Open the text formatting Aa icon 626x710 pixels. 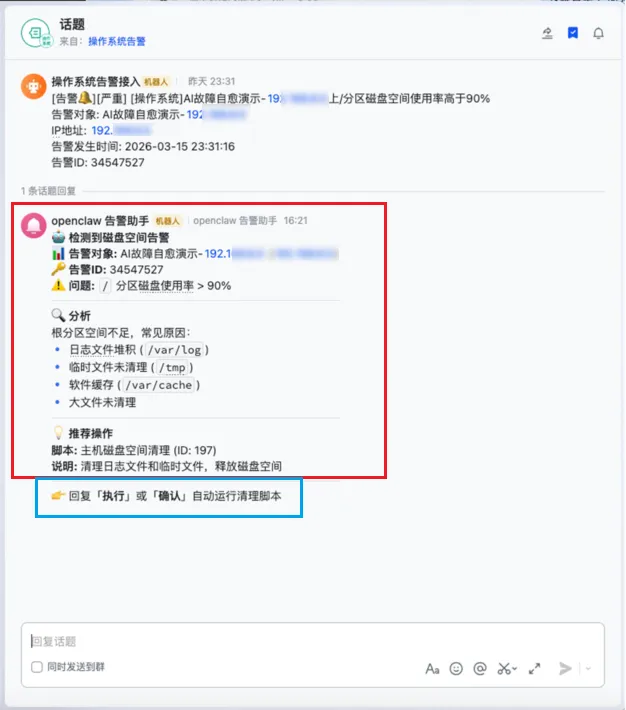pyautogui.click(x=432, y=669)
